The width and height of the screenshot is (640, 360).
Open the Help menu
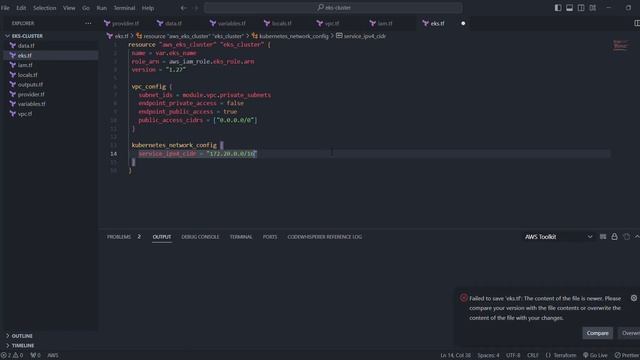[148, 8]
